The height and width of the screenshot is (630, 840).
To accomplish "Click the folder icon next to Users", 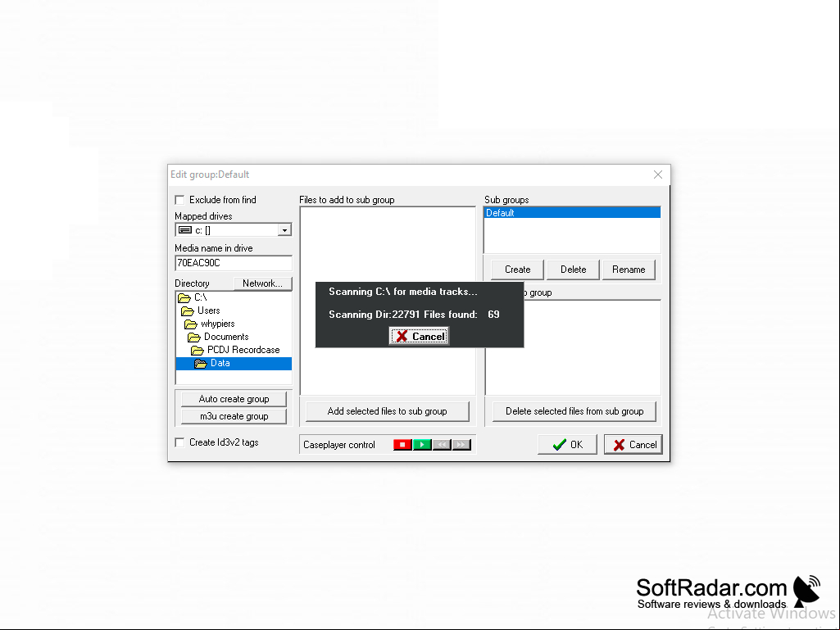I will click(x=188, y=311).
